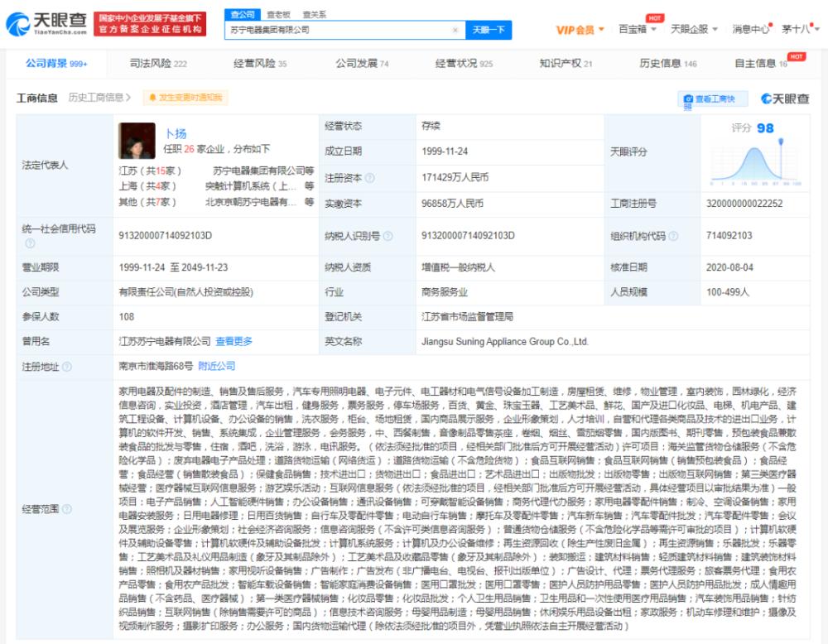Click help icon next to 组织机构代码

point(672,236)
